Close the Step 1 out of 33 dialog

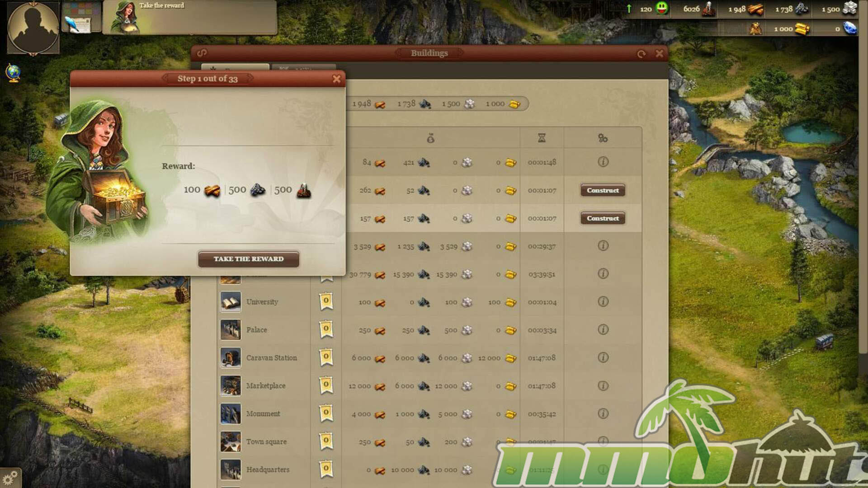(336, 79)
